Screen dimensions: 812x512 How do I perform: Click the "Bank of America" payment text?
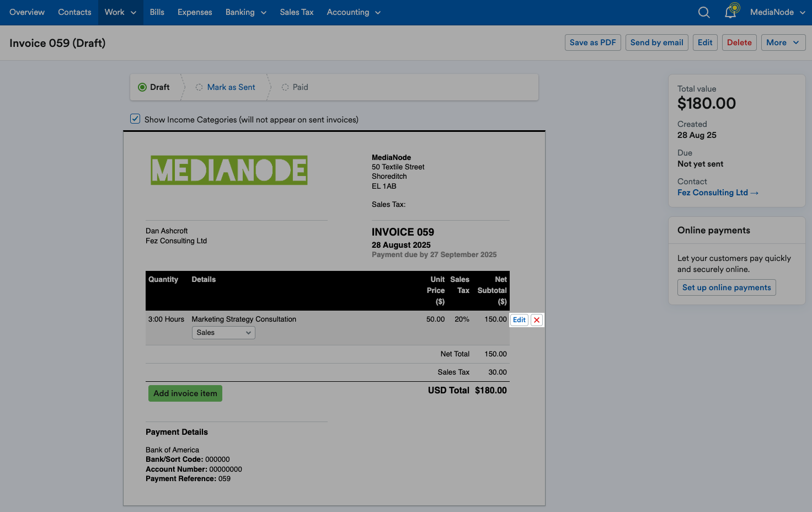[172, 450]
